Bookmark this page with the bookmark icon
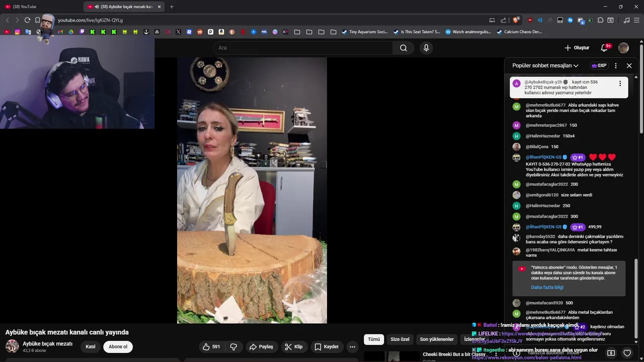 [37, 20]
